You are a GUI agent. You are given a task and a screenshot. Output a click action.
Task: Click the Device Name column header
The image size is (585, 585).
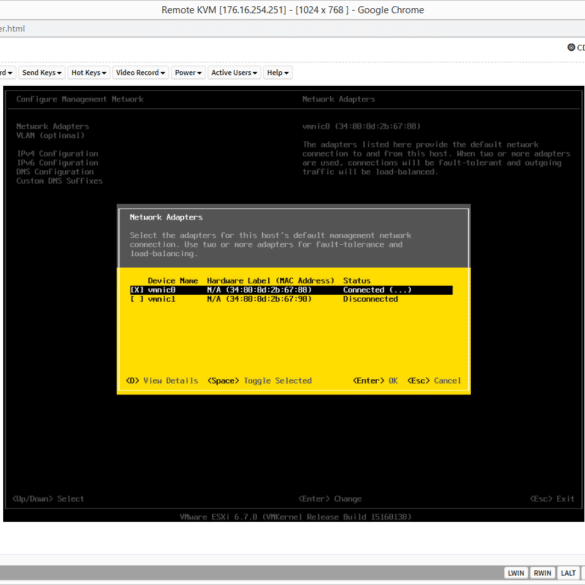(173, 281)
